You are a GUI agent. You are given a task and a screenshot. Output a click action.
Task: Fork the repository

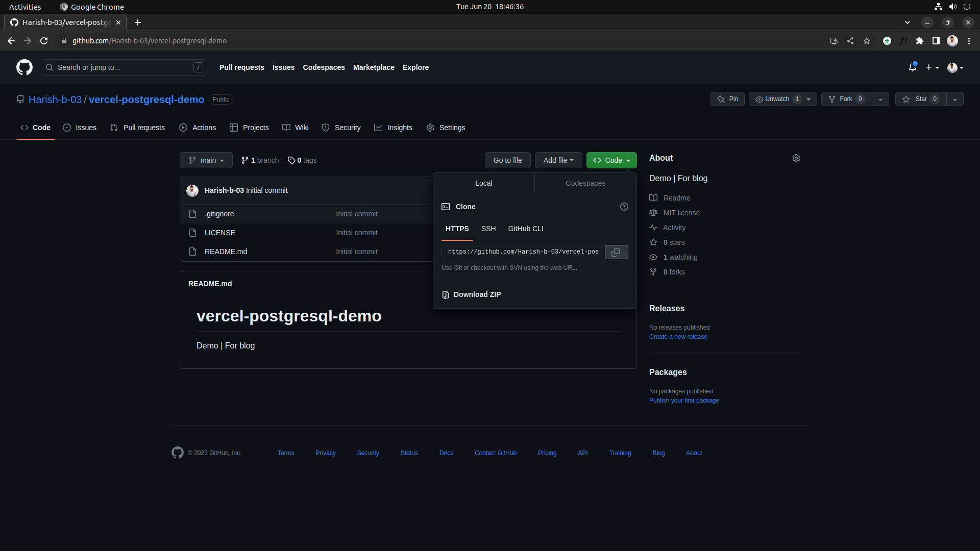pyautogui.click(x=847, y=99)
